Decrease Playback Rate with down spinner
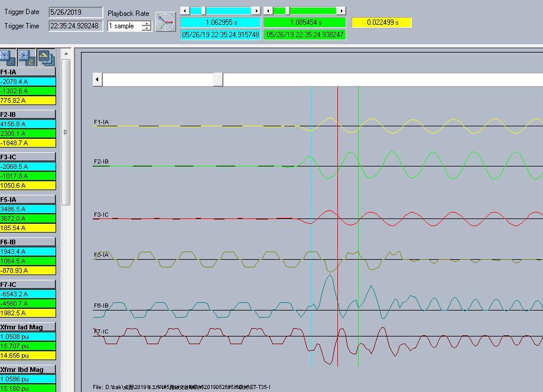 click(147, 28)
